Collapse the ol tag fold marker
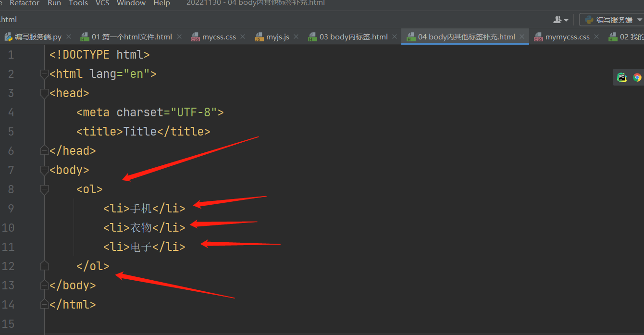This screenshot has height=335, width=644. click(44, 189)
